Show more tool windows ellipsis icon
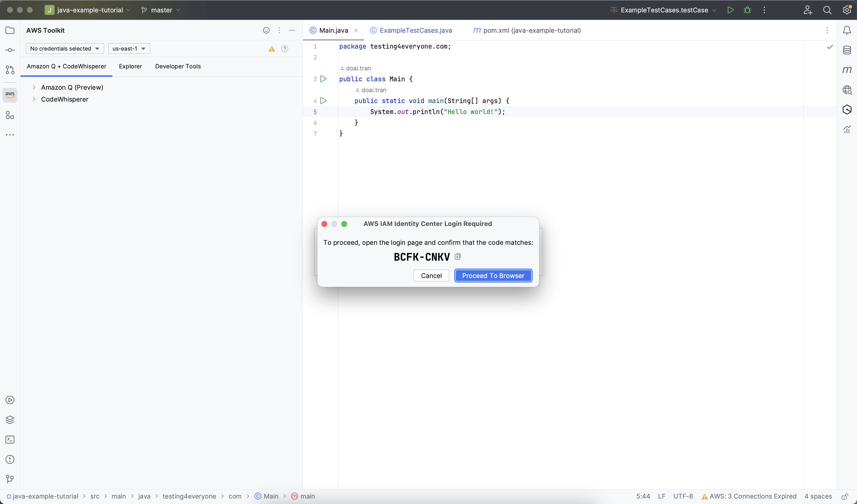This screenshot has width=857, height=504. pyautogui.click(x=10, y=135)
